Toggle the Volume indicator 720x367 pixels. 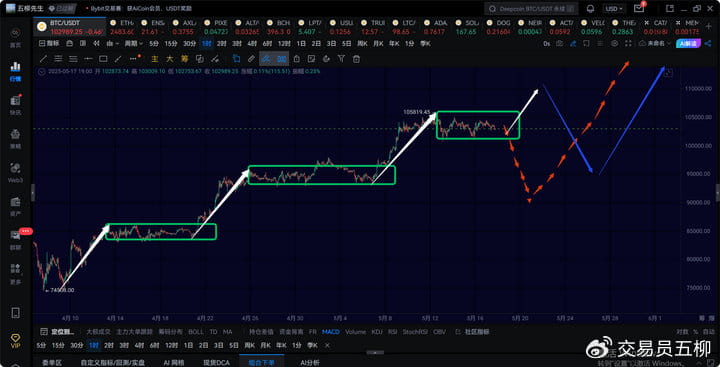point(355,332)
